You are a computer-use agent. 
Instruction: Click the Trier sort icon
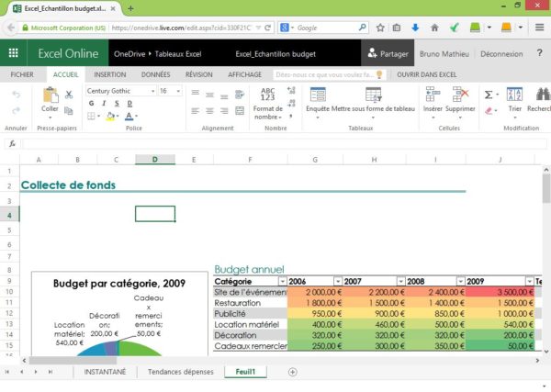pyautogui.click(x=514, y=95)
